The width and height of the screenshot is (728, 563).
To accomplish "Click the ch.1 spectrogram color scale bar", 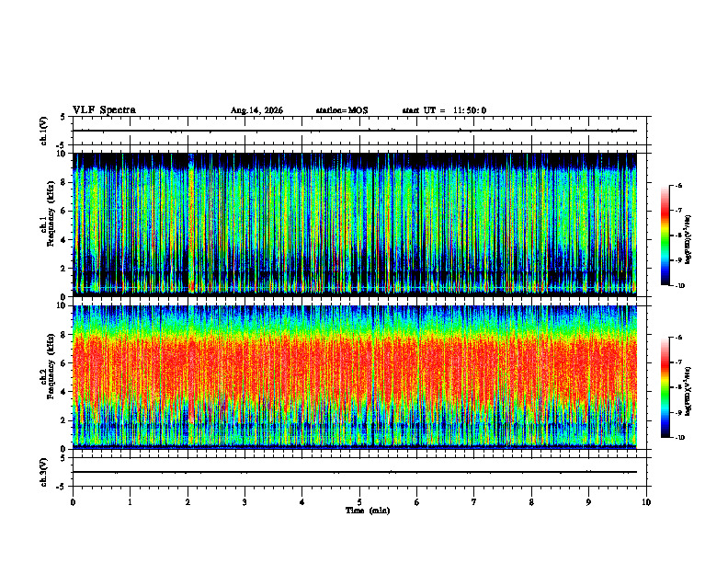I will 665,236.
